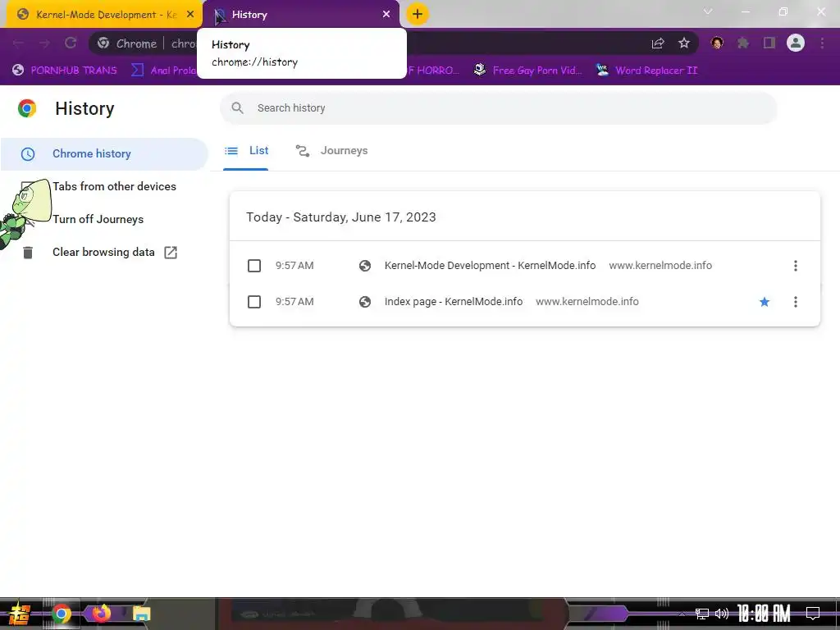Click the globe favicon of Index page entry

point(365,302)
